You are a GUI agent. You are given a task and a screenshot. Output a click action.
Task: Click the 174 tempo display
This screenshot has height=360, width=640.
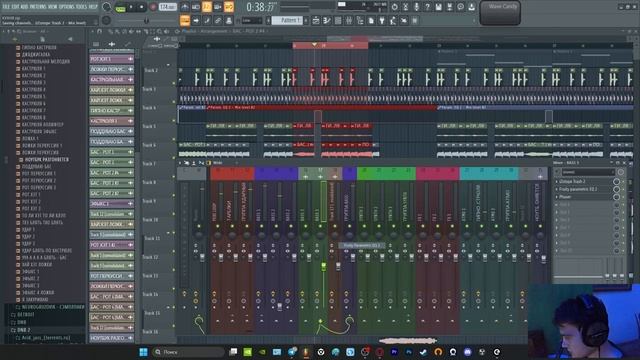167,7
